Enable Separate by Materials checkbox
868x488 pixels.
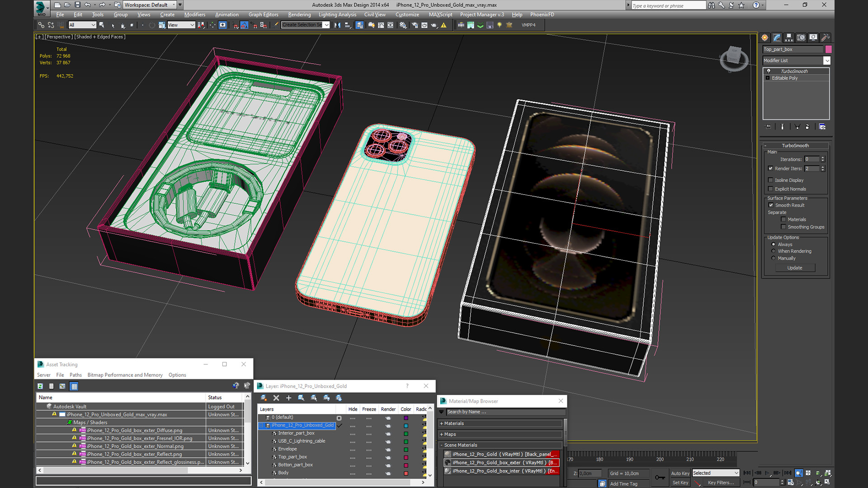(x=783, y=219)
